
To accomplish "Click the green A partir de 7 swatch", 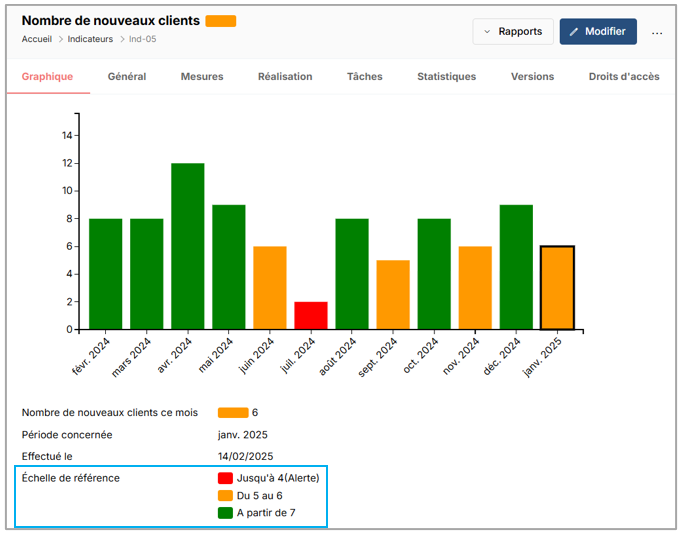I will tap(225, 513).
